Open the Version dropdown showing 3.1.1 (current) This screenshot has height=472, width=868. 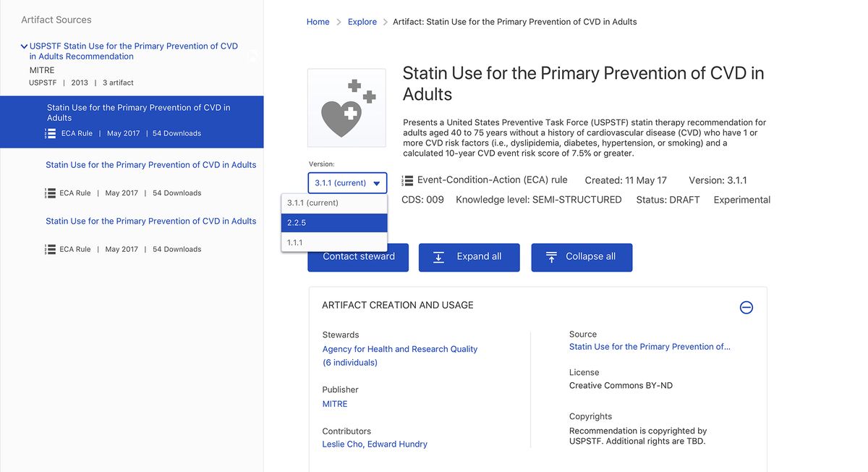point(347,183)
